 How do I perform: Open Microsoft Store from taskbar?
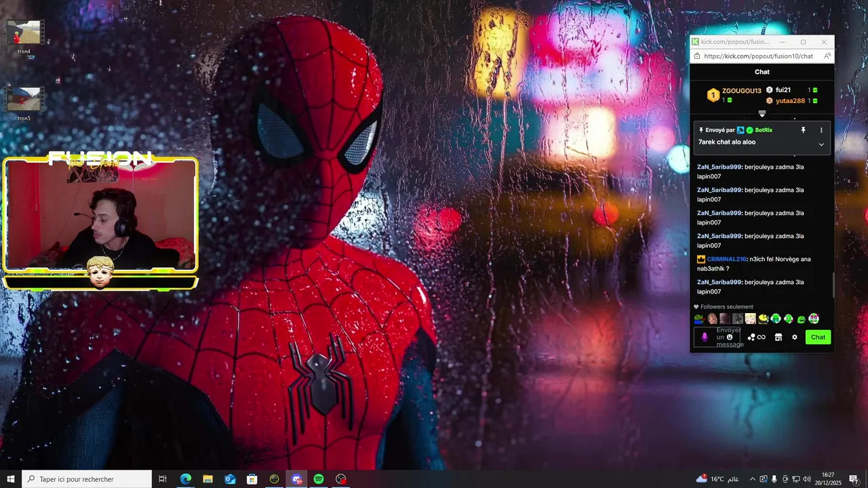[252, 479]
